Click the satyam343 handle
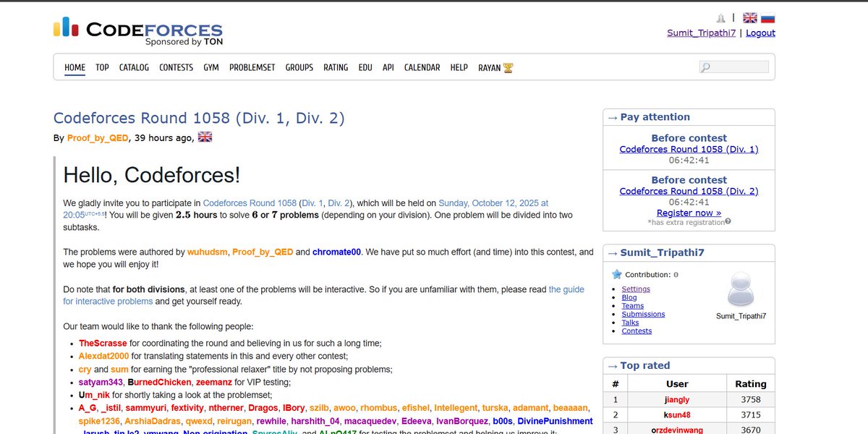Image resolution: width=868 pixels, height=434 pixels. coord(101,383)
